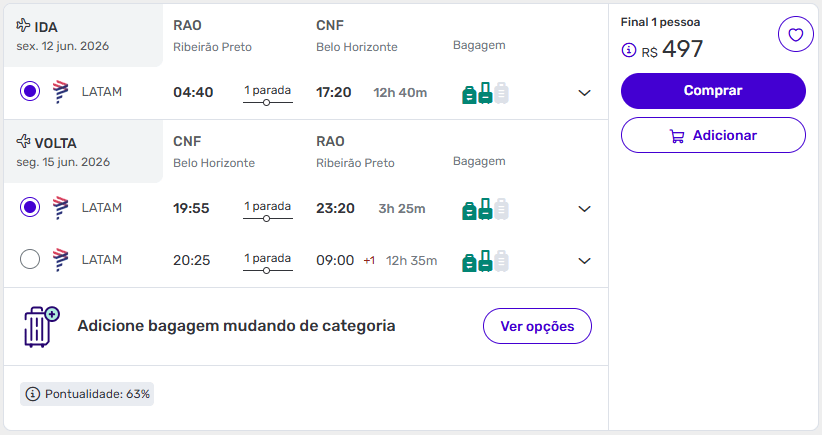Expand details of the 04:40 outbound flight

point(585,93)
